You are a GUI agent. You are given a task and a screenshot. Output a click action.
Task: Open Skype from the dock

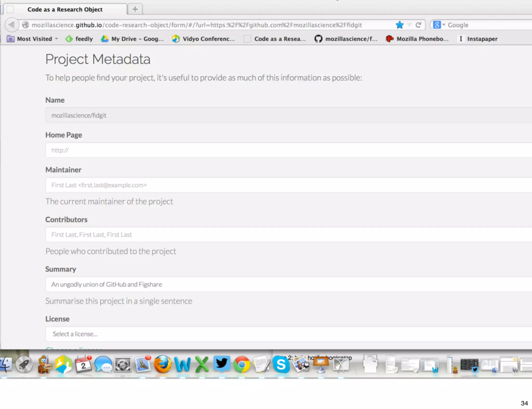(x=281, y=365)
